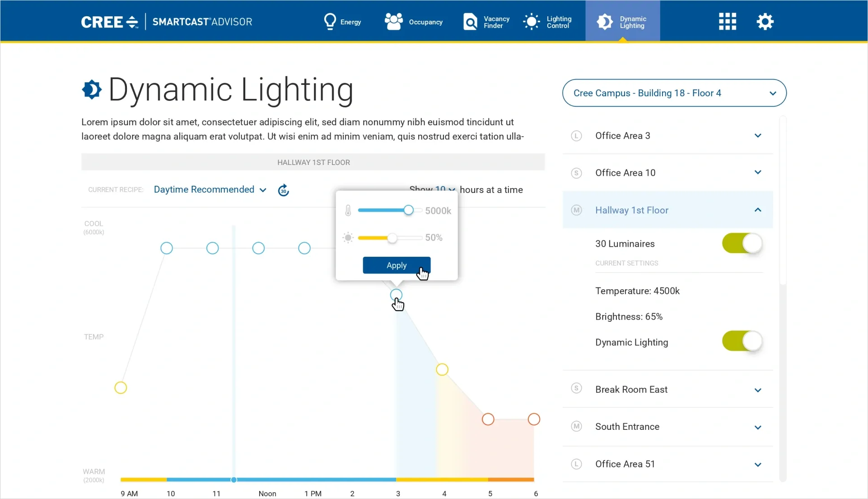Click the Apply button in the popup
The image size is (868, 499).
[x=397, y=265]
